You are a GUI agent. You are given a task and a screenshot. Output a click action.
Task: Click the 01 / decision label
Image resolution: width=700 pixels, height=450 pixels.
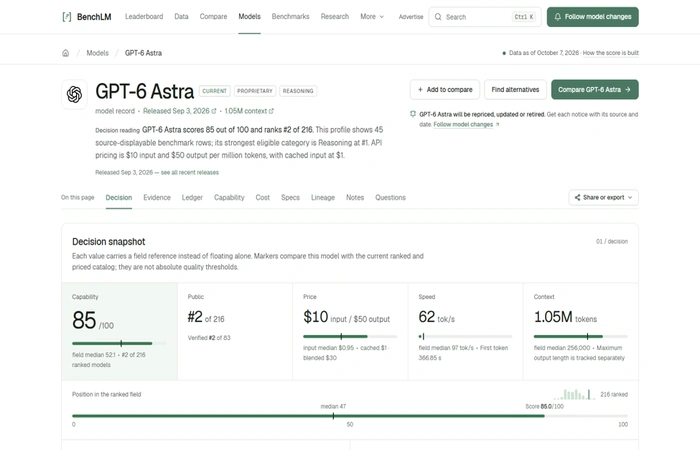click(612, 241)
